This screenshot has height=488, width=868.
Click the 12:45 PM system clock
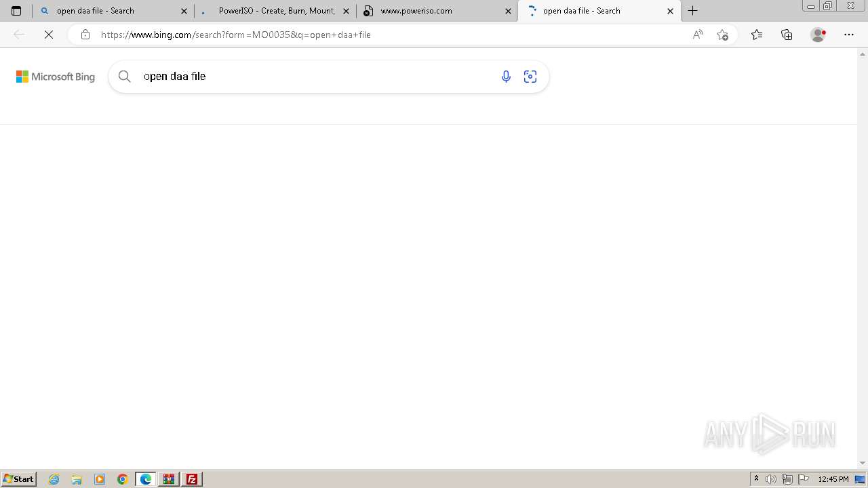[x=833, y=479]
